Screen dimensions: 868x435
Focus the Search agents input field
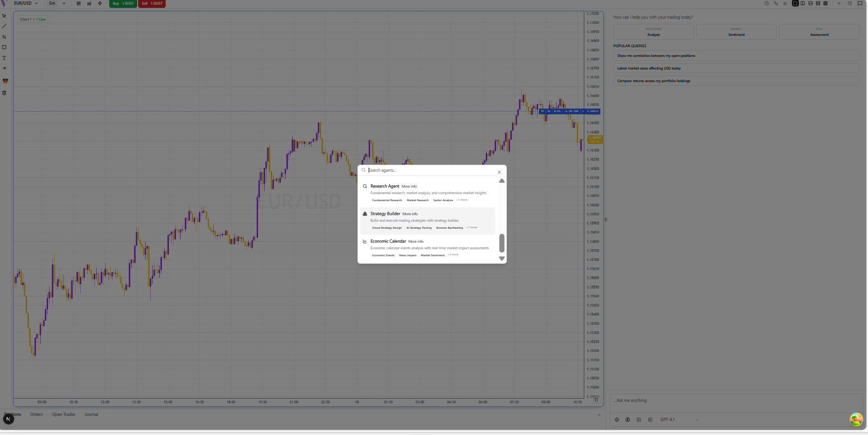(x=429, y=170)
